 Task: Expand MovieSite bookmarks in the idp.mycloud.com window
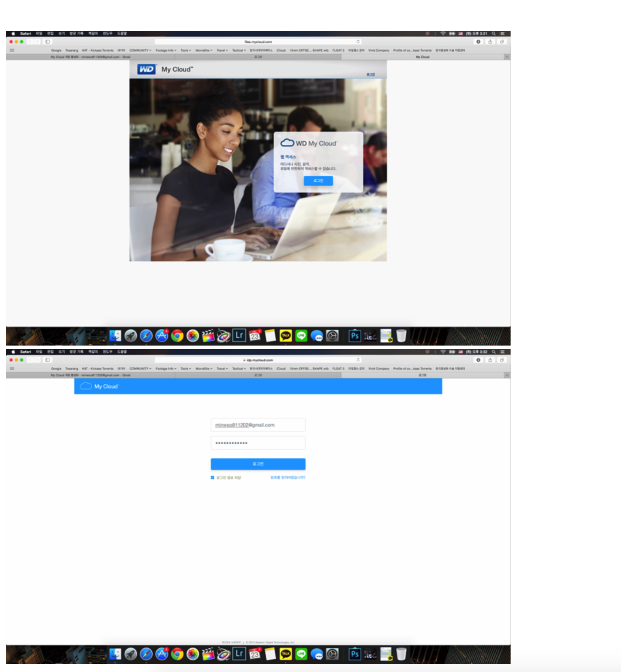point(204,369)
